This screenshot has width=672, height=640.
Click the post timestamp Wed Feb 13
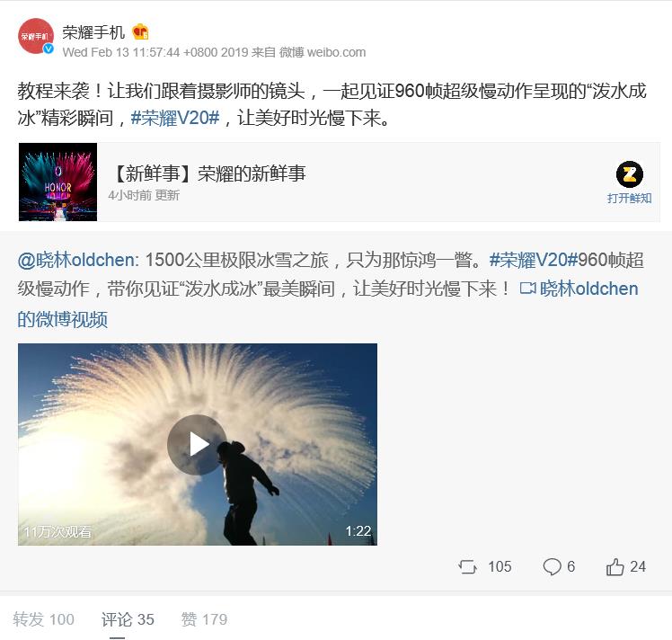(155, 52)
